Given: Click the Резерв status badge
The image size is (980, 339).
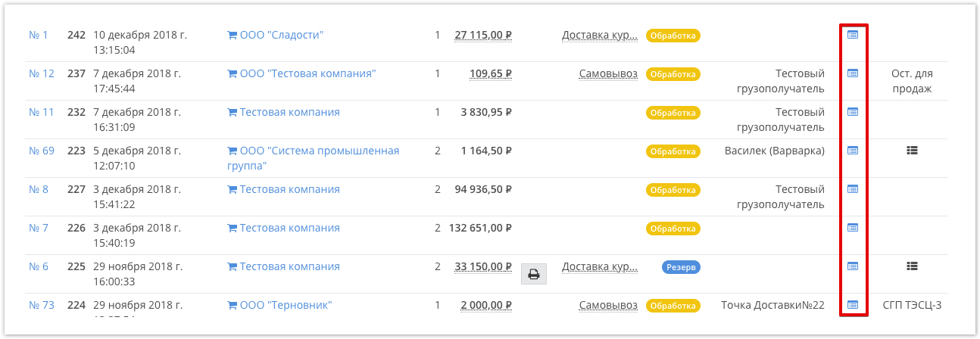Looking at the screenshot, I should click(682, 267).
